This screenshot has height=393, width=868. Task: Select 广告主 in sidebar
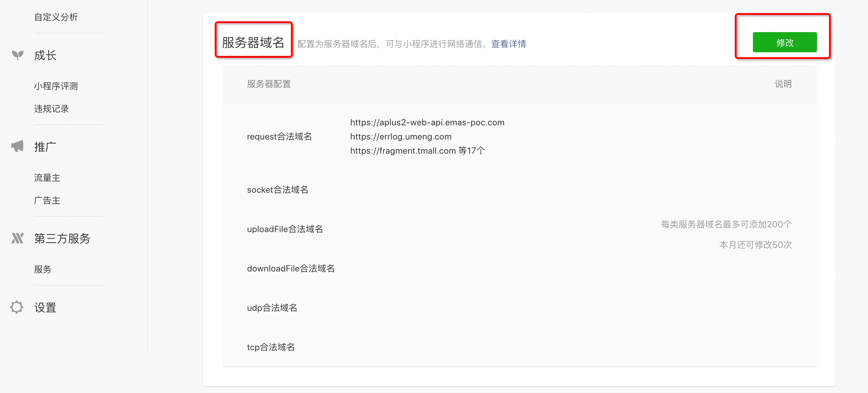tap(47, 200)
